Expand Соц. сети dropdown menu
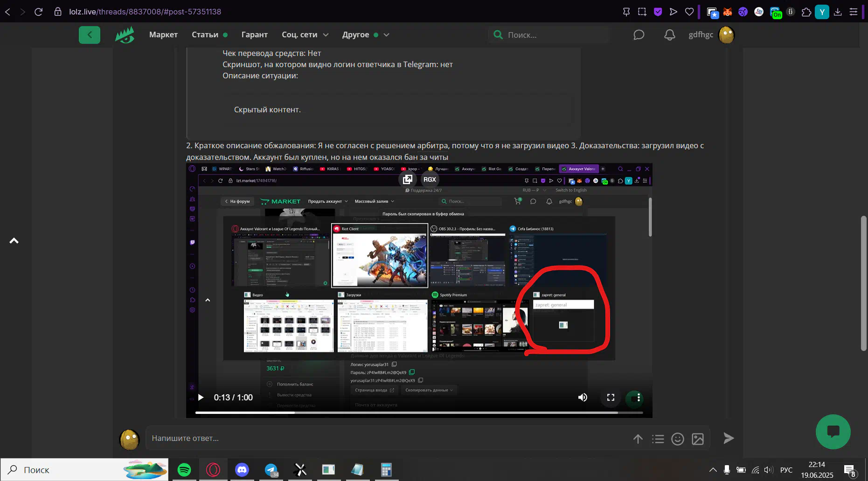Screen dimensions: 868x481 tap(305, 34)
